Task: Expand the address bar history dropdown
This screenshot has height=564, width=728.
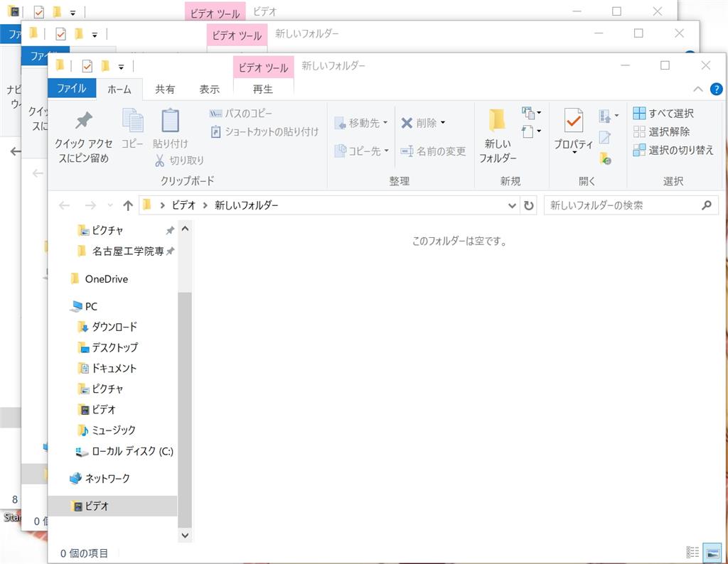Action: 512,205
